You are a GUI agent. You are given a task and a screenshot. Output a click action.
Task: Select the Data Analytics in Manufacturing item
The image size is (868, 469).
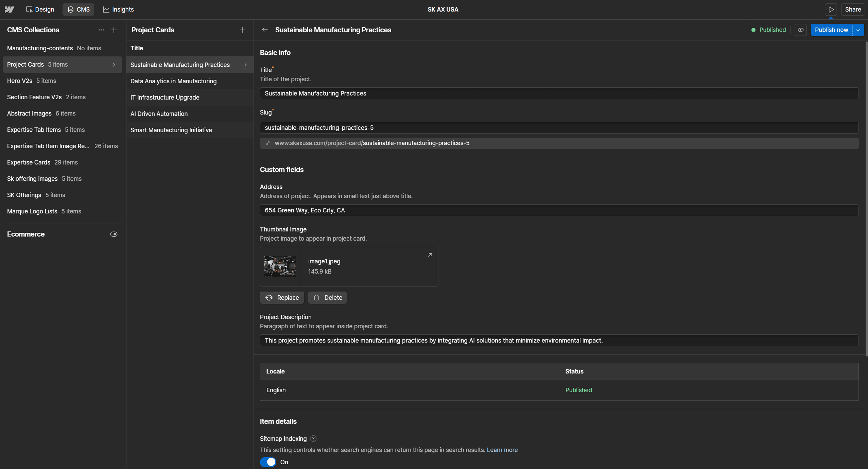(x=173, y=81)
